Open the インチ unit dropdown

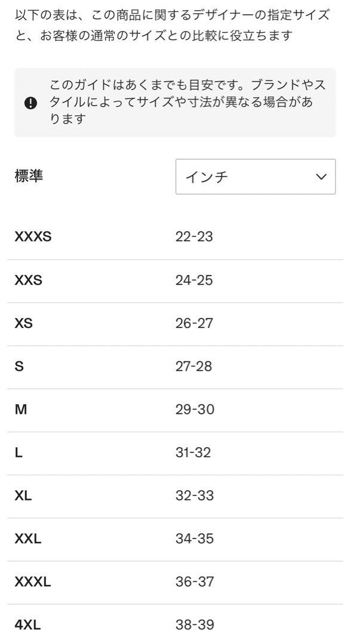[x=255, y=177]
